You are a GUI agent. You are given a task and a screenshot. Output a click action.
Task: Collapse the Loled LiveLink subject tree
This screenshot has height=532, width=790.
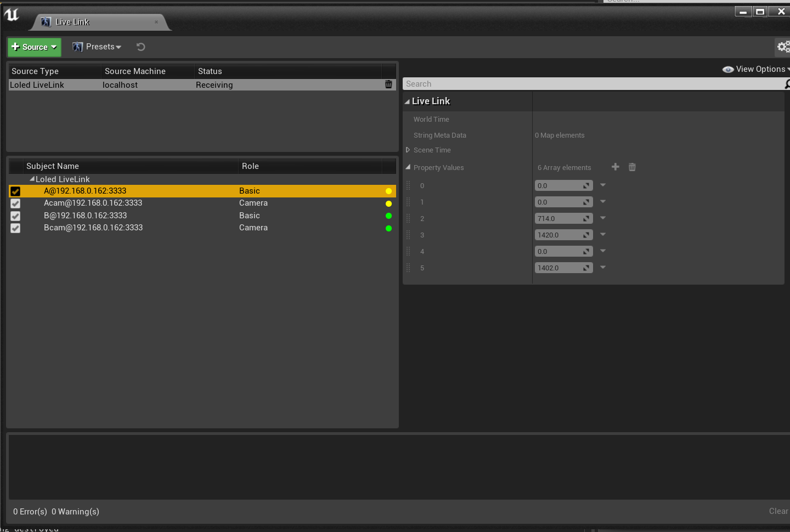tap(32, 179)
